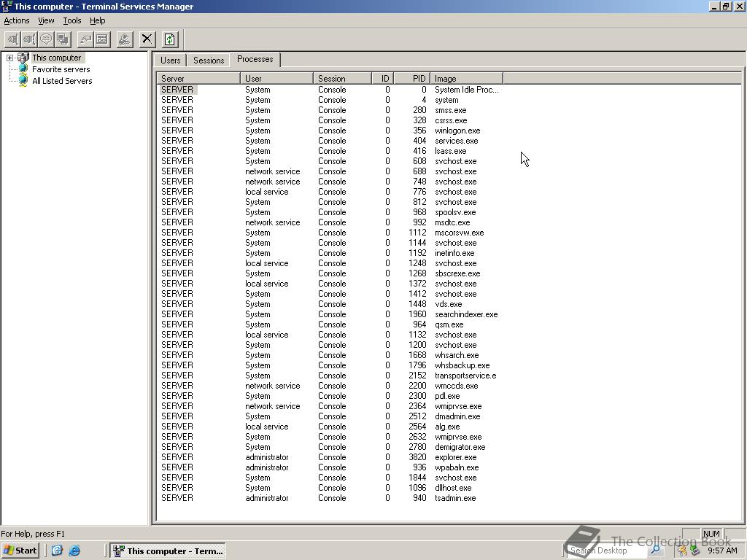Expand the This computer tree node

[x=9, y=58]
